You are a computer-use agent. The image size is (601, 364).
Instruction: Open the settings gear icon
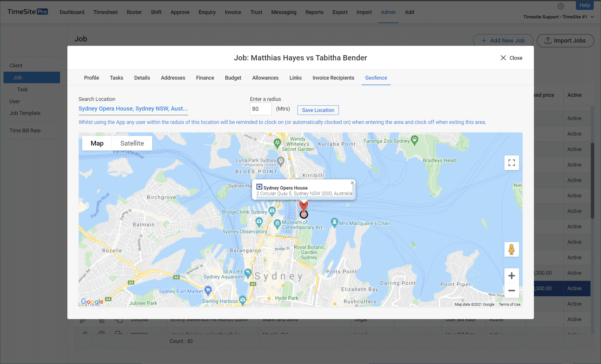pyautogui.click(x=561, y=6)
